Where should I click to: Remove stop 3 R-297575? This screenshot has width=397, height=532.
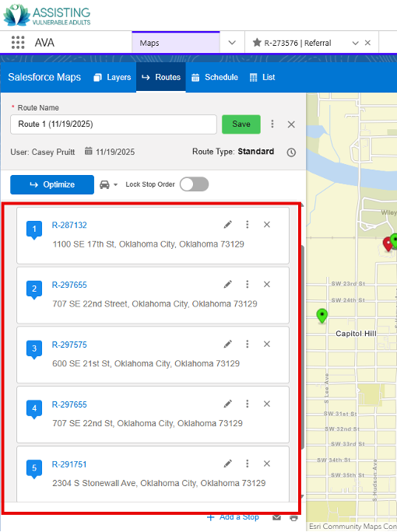267,344
